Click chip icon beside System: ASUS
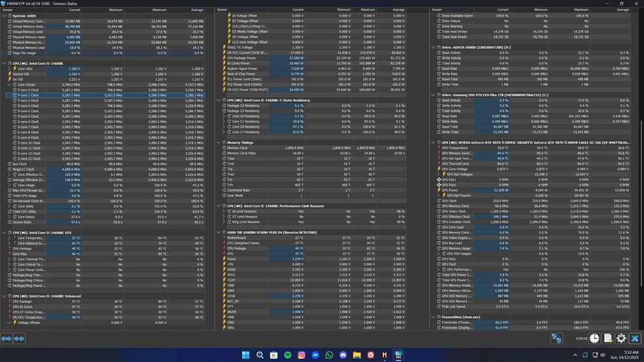 (x=10, y=15)
